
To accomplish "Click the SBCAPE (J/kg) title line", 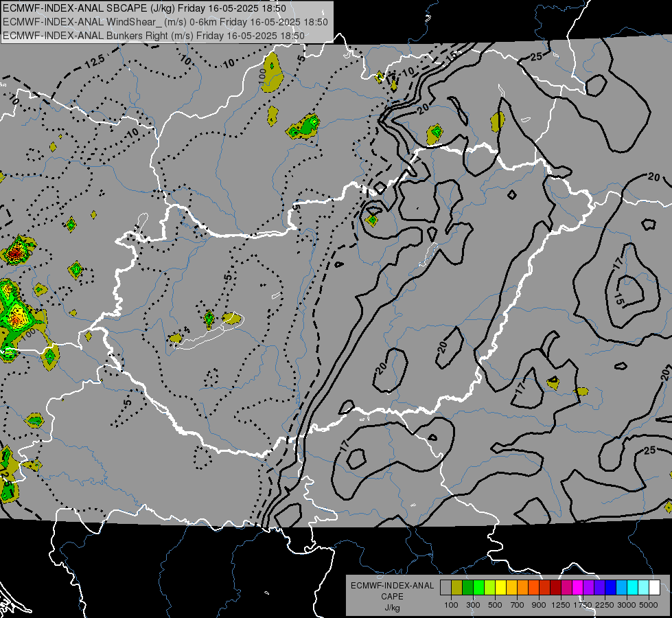I will 144,8.
